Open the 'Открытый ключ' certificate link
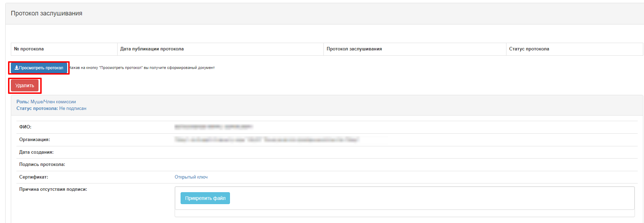 [191, 177]
